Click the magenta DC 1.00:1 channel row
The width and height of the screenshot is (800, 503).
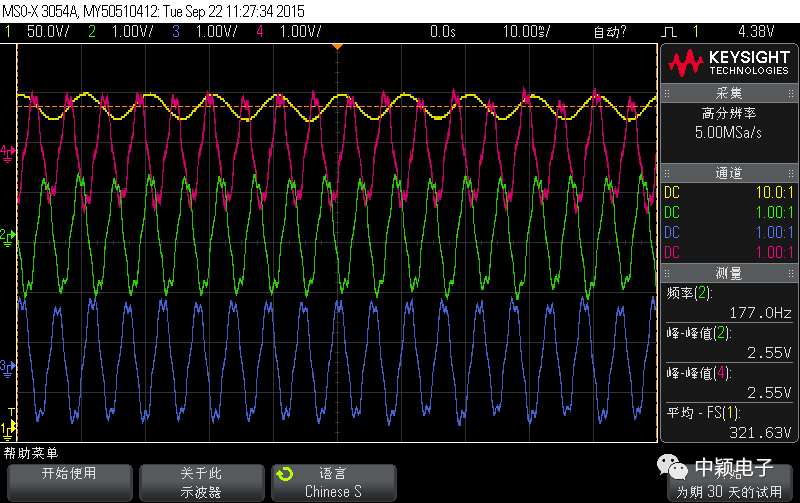729,253
